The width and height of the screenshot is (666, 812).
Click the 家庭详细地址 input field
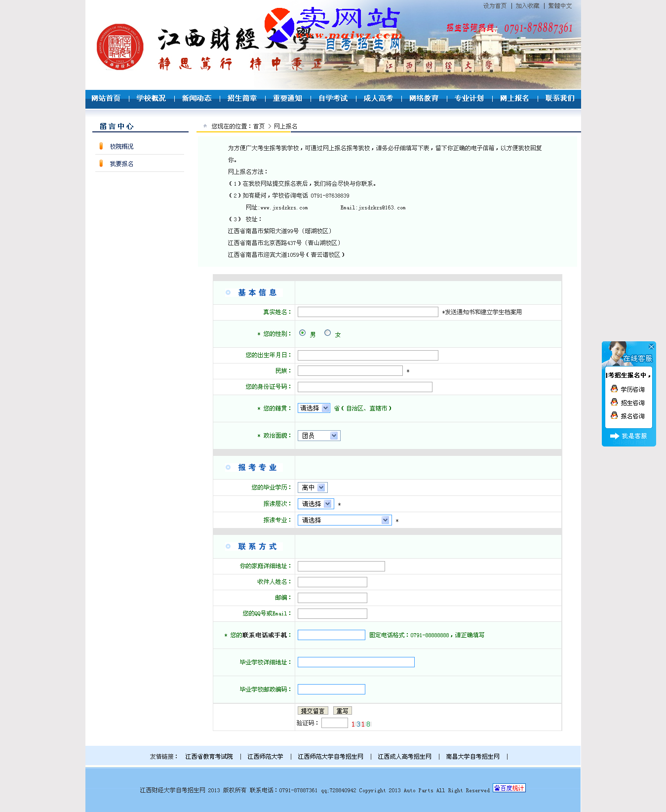pos(341,567)
